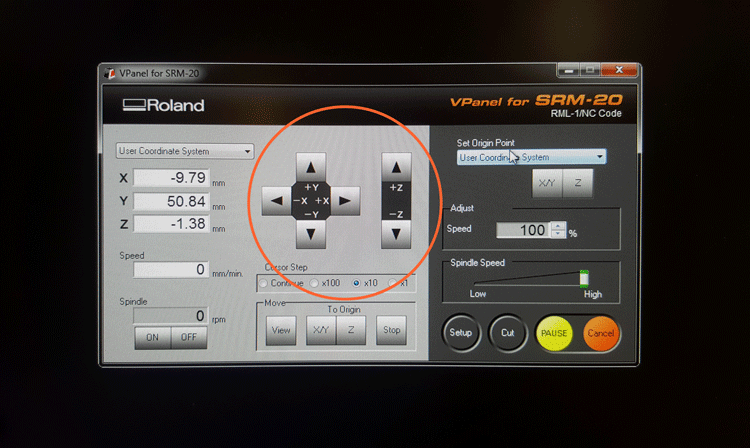750x448 pixels.
Task: Close the VPanel window
Action: 619,70
